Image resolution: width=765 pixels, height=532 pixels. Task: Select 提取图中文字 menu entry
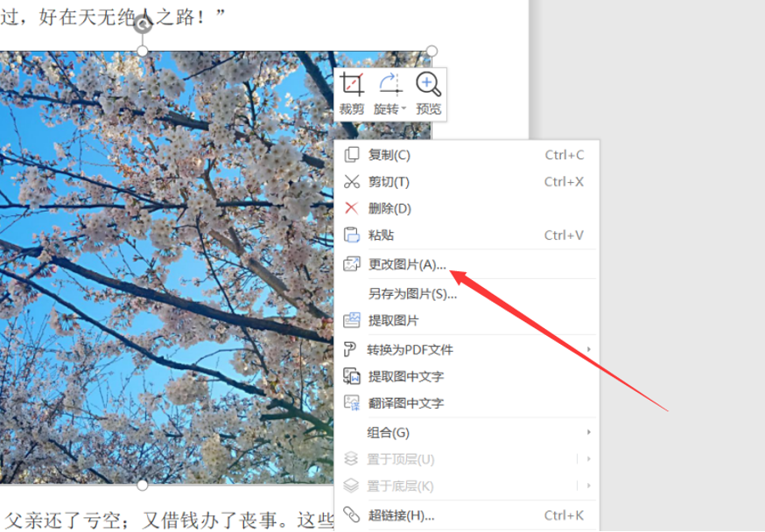(467, 376)
